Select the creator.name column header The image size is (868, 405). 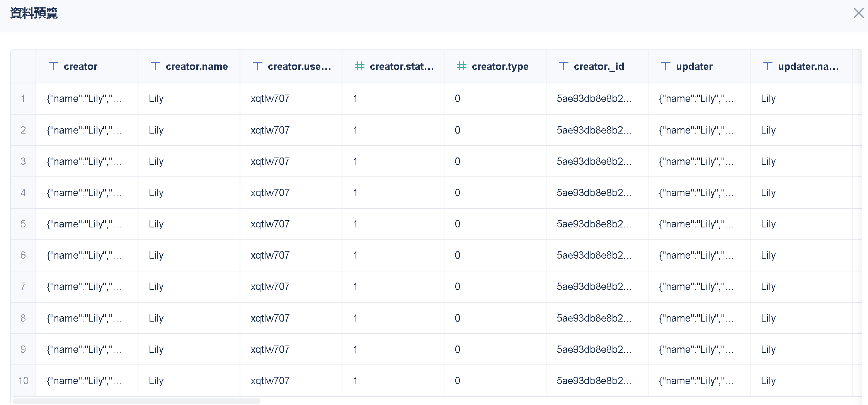pyautogui.click(x=196, y=66)
